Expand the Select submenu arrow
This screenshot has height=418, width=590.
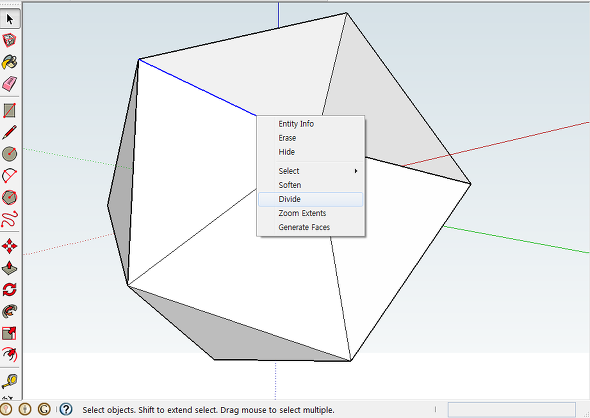click(x=356, y=171)
